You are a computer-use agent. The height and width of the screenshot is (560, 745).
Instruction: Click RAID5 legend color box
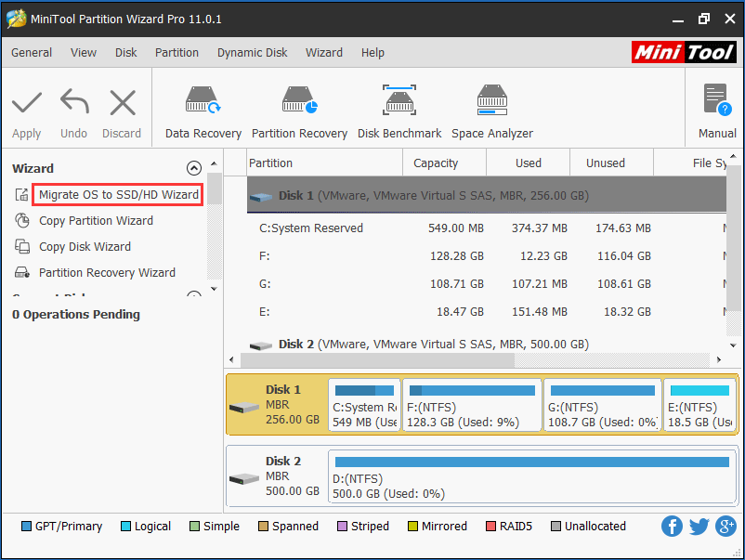(x=490, y=527)
